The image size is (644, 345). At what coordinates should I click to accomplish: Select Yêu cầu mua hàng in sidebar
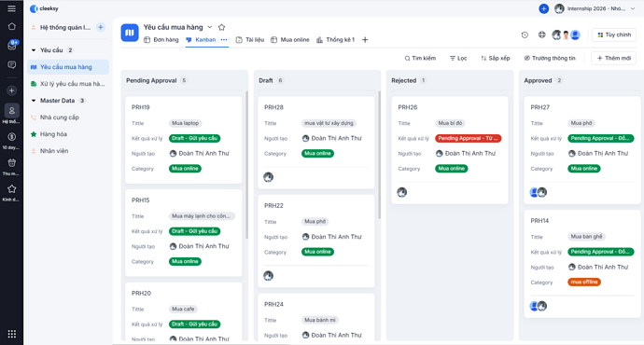(x=68, y=67)
